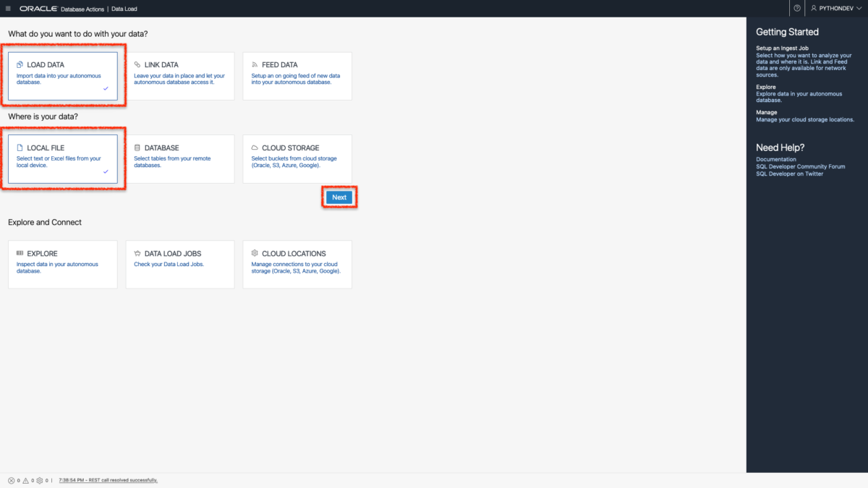
Task: Expand the PYTHONDEV user menu
Action: click(834, 8)
